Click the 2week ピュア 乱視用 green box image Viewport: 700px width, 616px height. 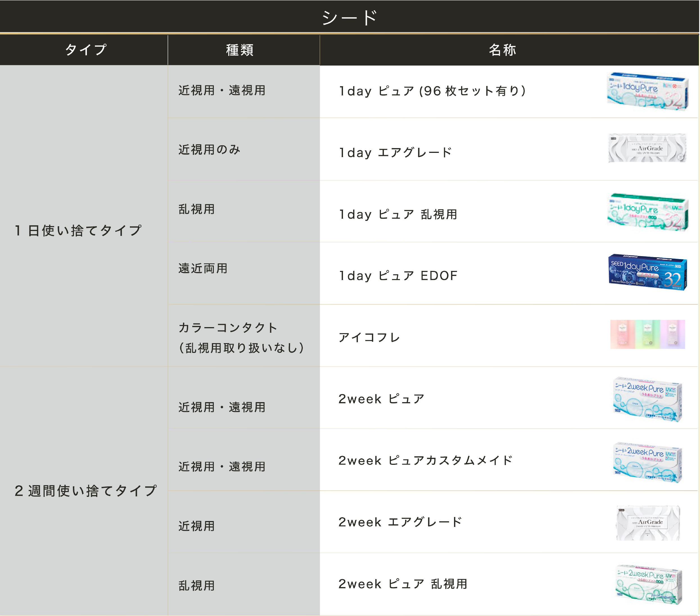point(649,585)
